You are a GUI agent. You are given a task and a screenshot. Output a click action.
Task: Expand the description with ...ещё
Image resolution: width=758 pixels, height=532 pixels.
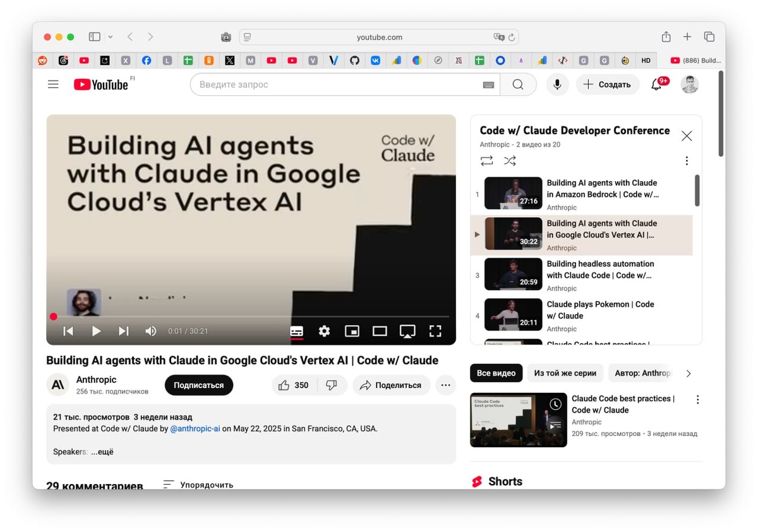(102, 452)
